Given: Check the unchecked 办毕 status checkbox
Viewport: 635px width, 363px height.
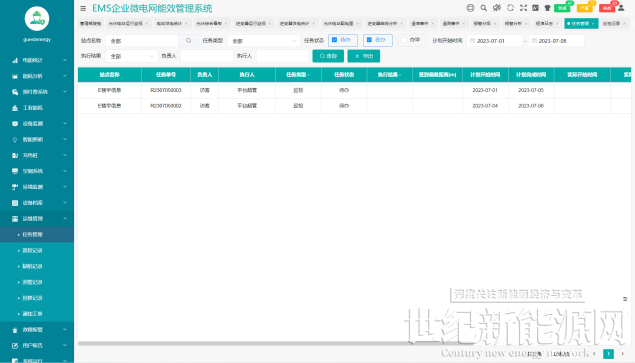Looking at the screenshot, I should tap(404, 40).
